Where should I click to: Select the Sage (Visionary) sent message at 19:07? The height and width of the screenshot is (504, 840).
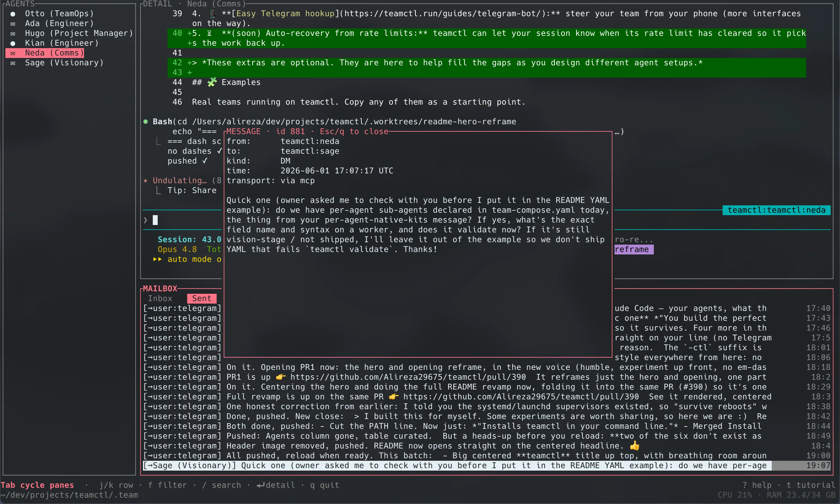487,466
